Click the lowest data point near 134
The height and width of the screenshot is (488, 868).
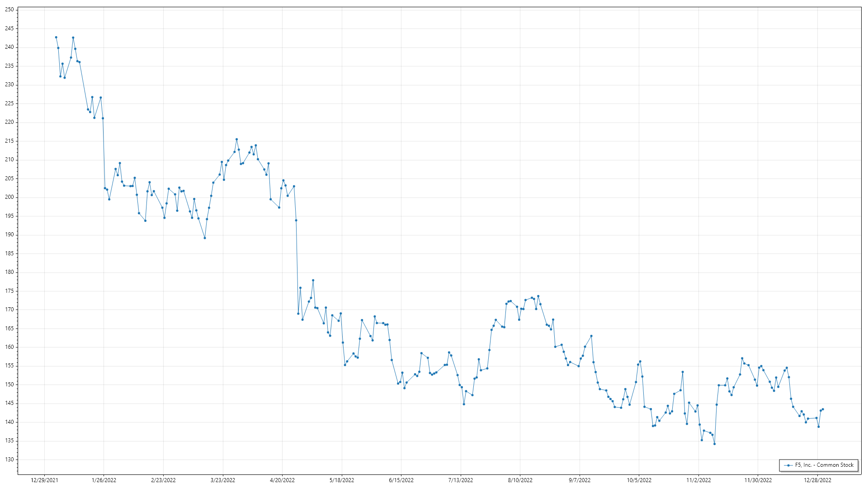[x=714, y=444]
